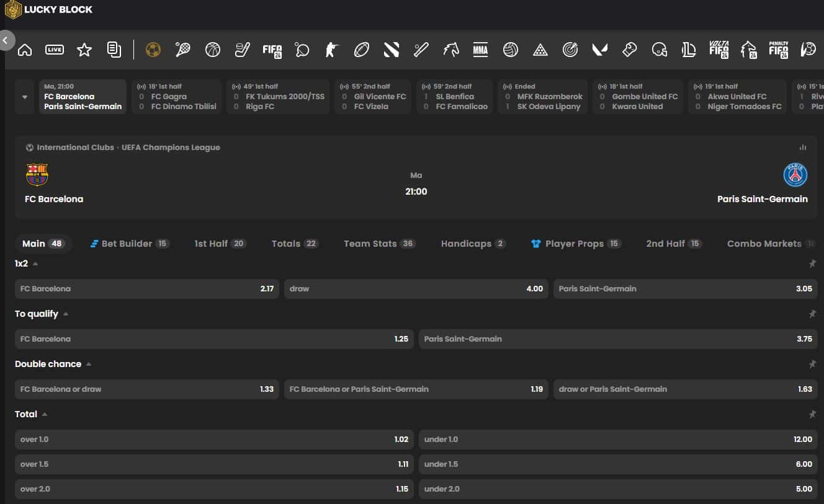Select the Soccer ball sport icon
Screen dimensions: 824x504
tap(153, 50)
